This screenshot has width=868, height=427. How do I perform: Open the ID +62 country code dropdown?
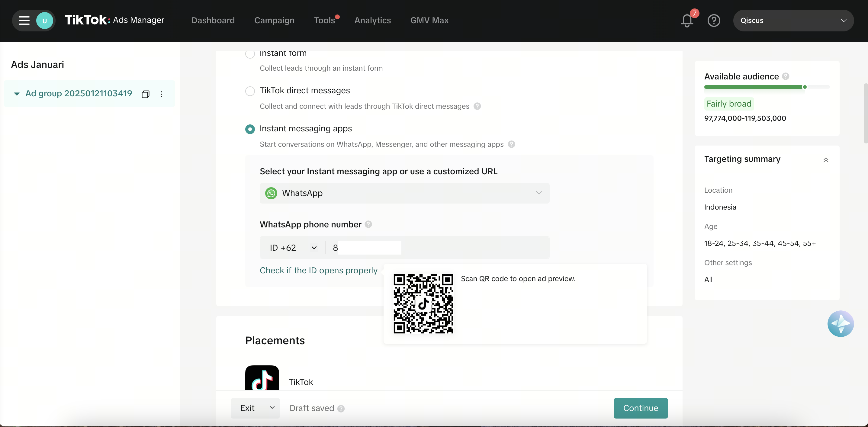[x=293, y=248]
